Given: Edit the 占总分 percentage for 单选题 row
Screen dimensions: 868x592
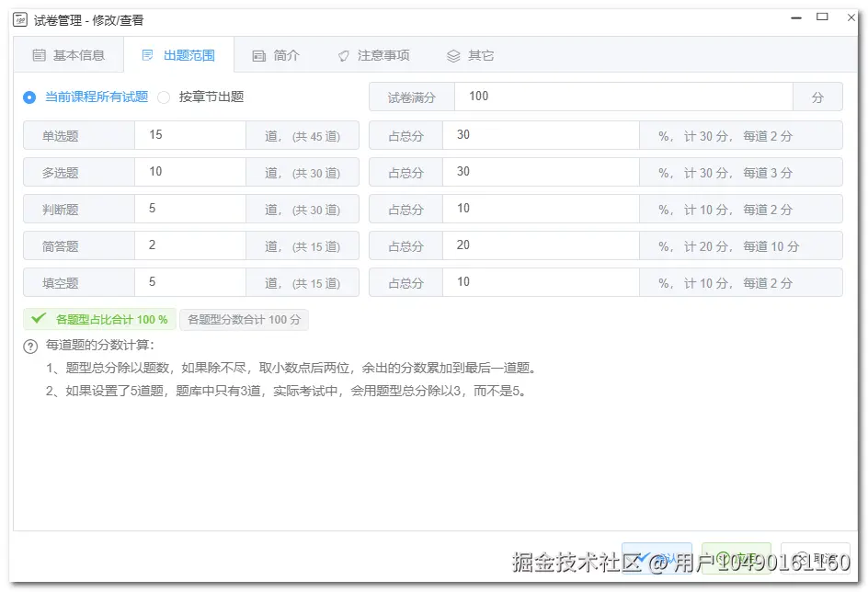Looking at the screenshot, I should (x=541, y=135).
